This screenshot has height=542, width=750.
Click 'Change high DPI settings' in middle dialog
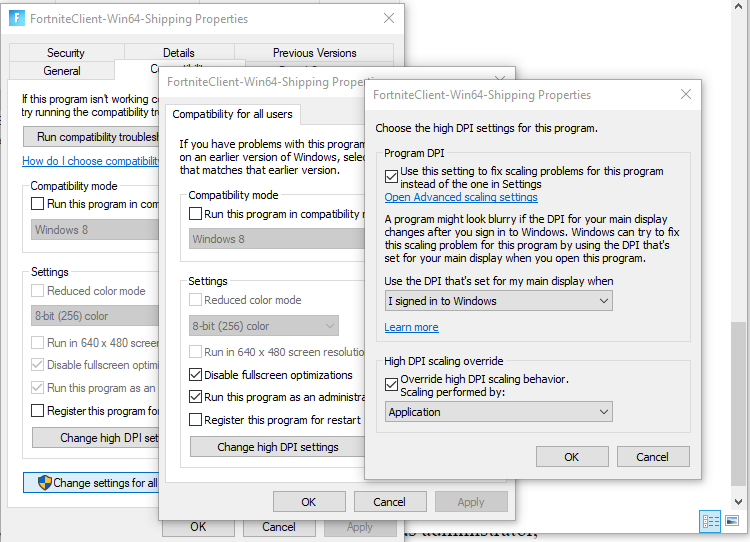click(x=277, y=447)
